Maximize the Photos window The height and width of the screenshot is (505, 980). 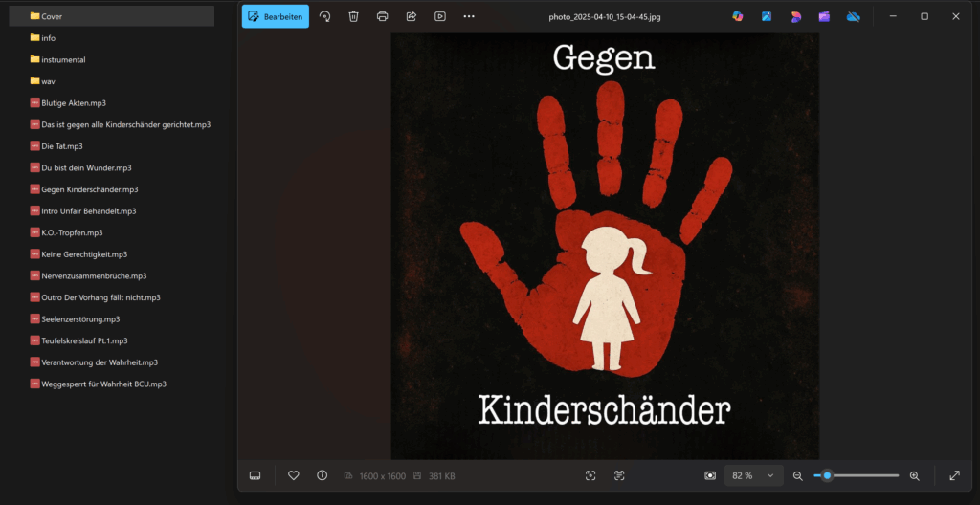[x=924, y=17]
